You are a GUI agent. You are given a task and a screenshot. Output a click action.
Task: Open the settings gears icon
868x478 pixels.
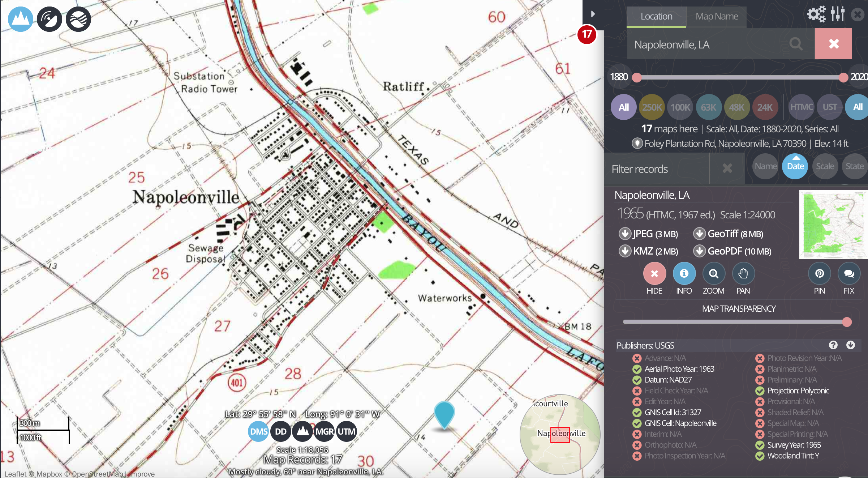816,14
